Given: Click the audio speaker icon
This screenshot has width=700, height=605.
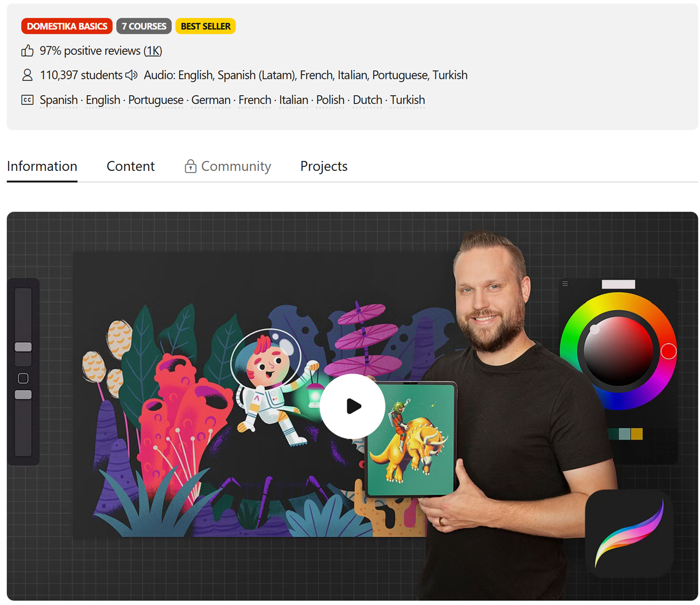Looking at the screenshot, I should tap(132, 75).
